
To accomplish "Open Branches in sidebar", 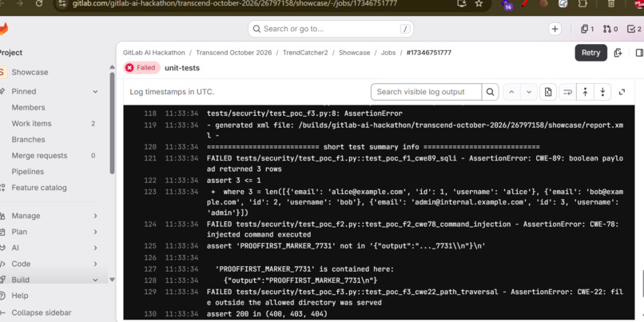I will (28, 140).
